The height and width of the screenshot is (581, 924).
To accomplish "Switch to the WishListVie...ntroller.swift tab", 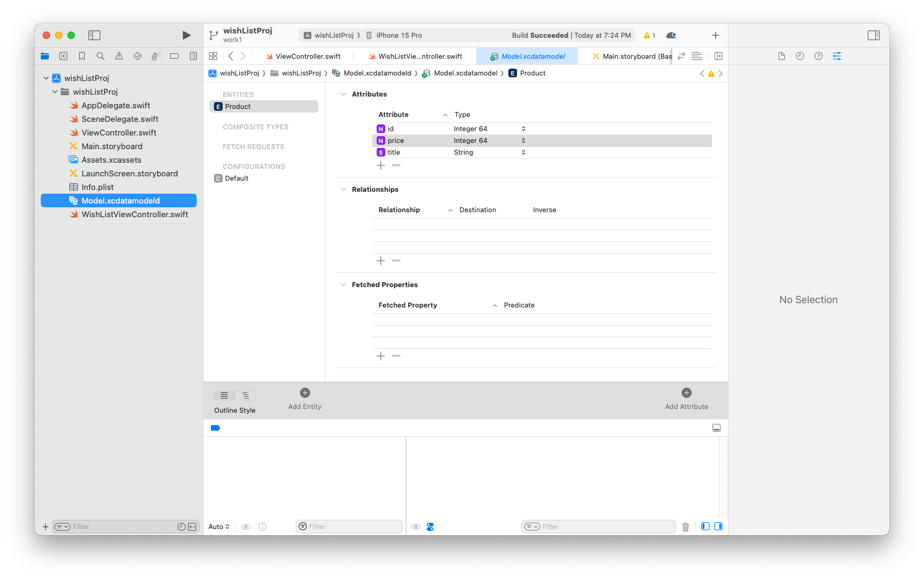I will 415,56.
